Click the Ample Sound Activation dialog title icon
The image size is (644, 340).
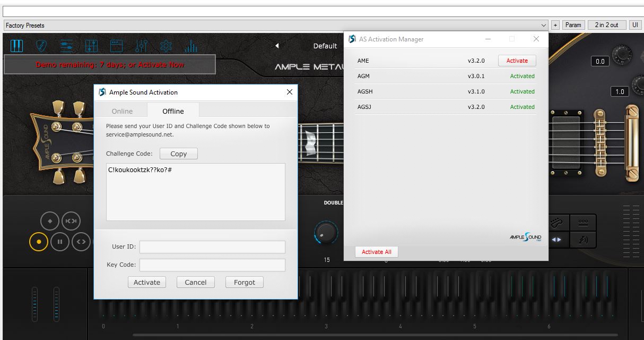point(102,92)
